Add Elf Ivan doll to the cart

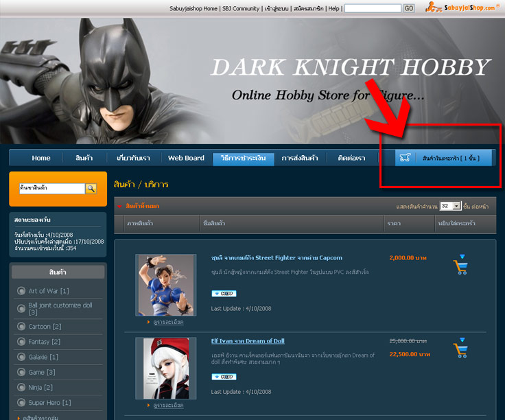tap(460, 348)
